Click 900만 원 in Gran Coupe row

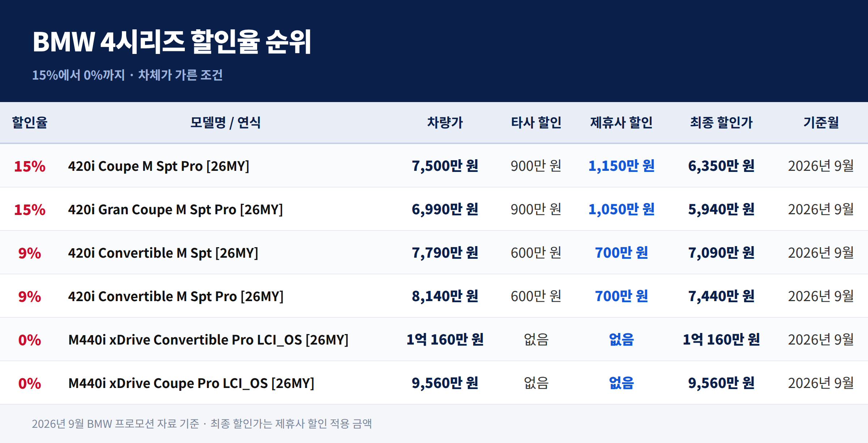(x=536, y=209)
